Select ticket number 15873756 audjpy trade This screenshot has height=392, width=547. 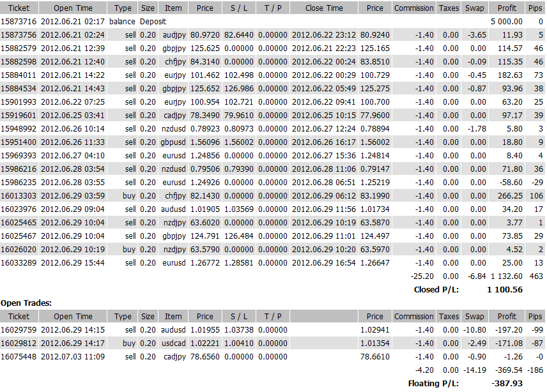(x=19, y=34)
